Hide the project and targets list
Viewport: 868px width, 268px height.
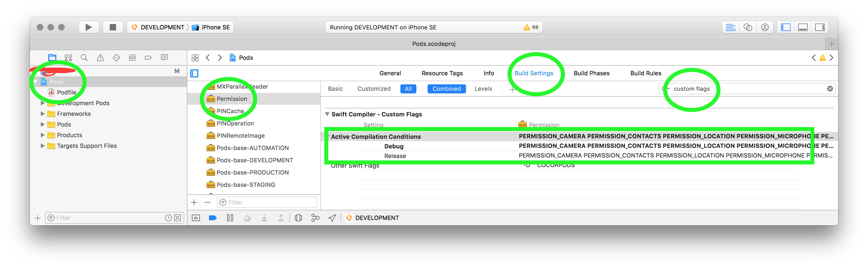tap(194, 73)
